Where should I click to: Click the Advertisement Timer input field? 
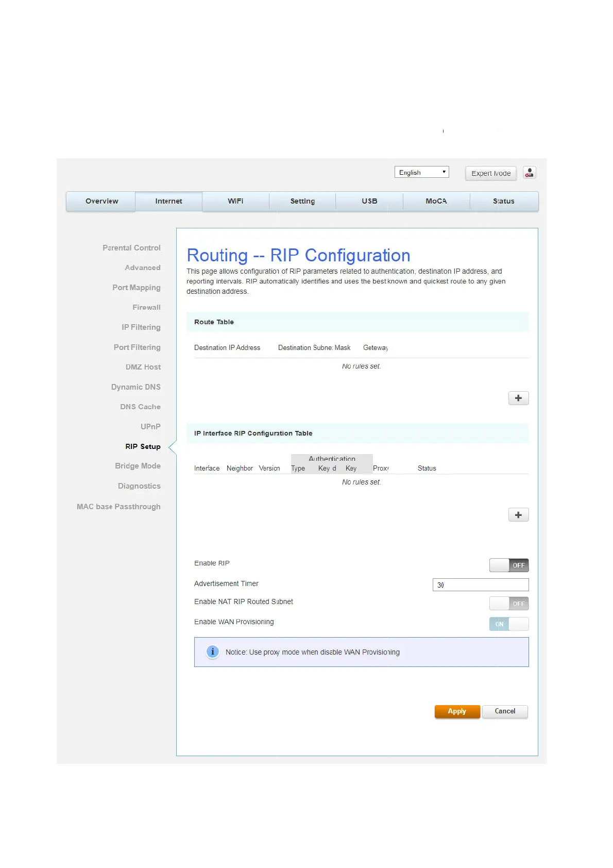480,585
